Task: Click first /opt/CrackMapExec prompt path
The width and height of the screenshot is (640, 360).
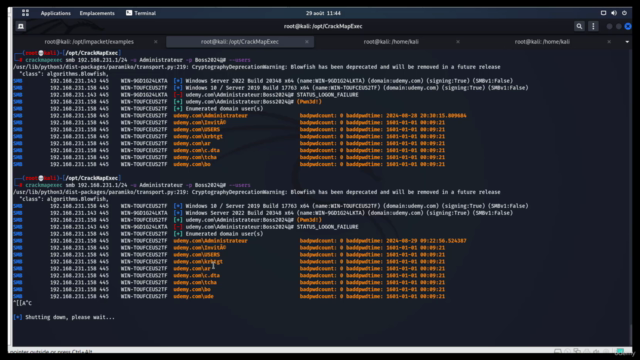Action: (92, 53)
